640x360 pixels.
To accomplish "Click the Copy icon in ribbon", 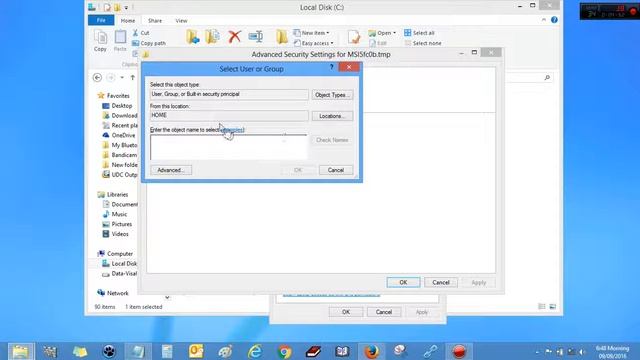I will pyautogui.click(x=100, y=40).
